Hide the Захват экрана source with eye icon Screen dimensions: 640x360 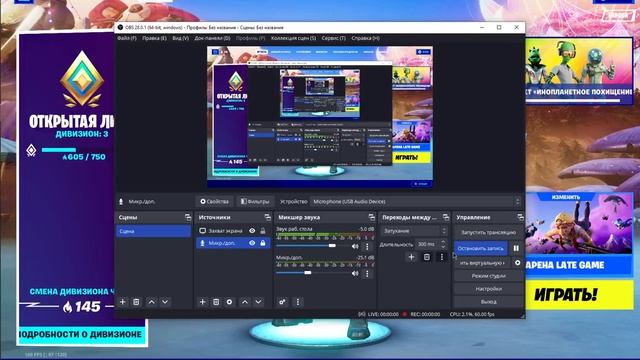(252, 231)
